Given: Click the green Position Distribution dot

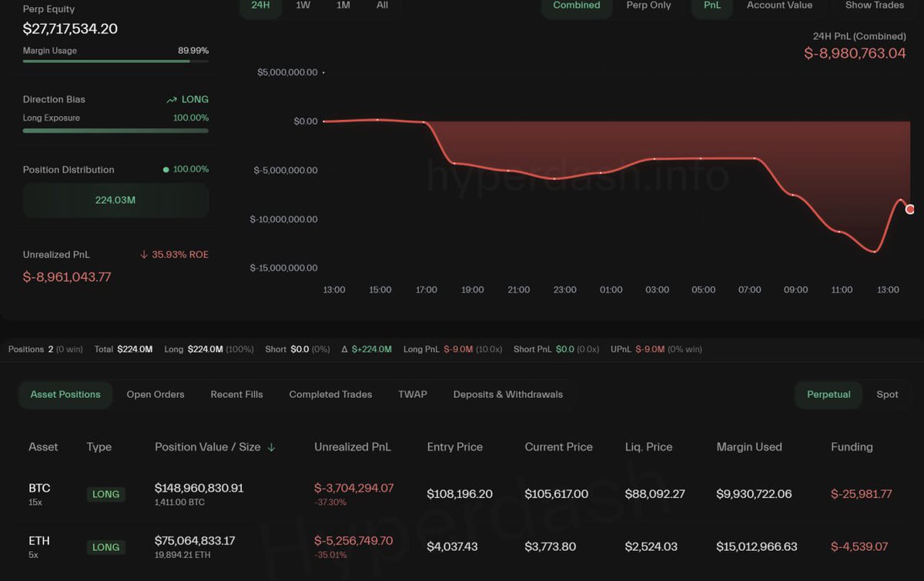Looking at the screenshot, I should click(x=166, y=169).
